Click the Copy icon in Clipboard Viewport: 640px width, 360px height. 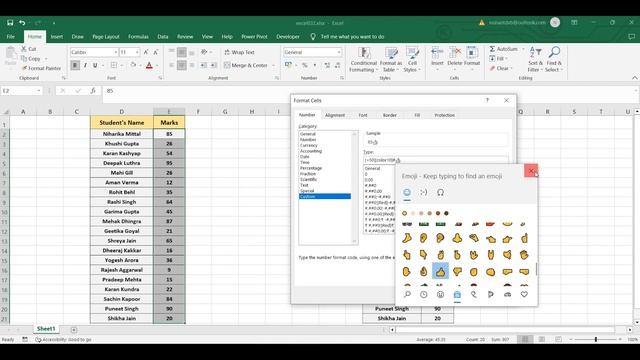coord(24,58)
